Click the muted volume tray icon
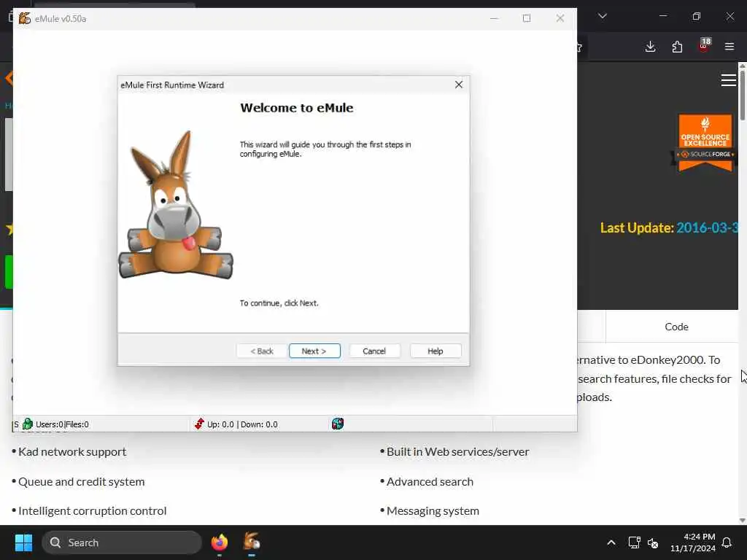This screenshot has height=560, width=747. click(x=653, y=542)
